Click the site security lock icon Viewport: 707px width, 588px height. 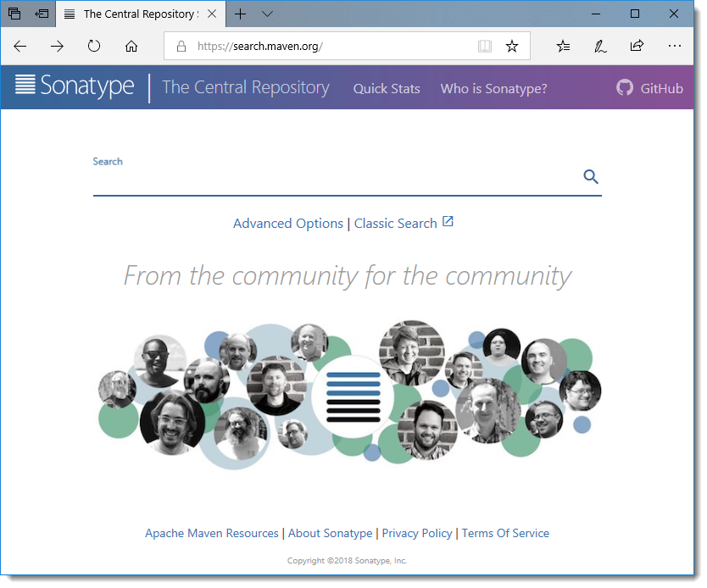[x=181, y=46]
